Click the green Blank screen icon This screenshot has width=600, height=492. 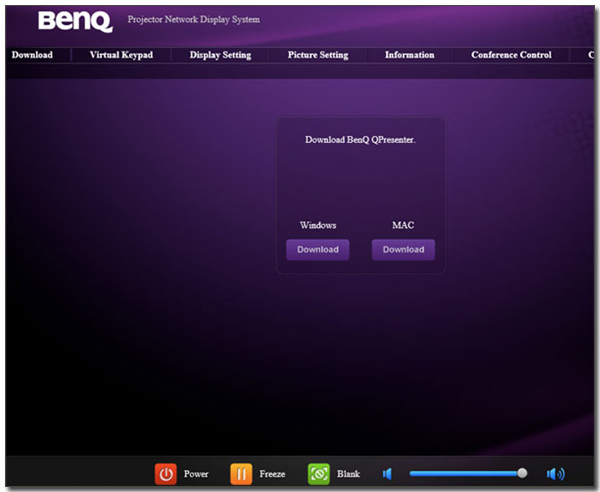(318, 474)
